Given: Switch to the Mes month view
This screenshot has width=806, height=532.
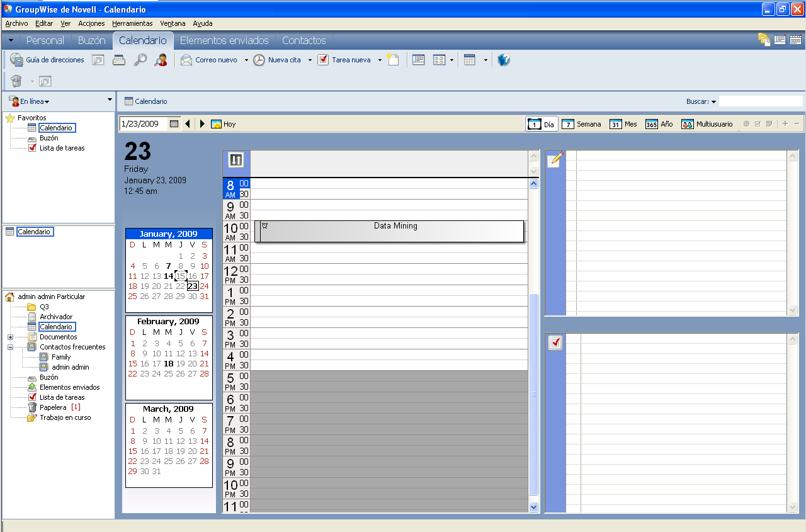Looking at the screenshot, I should 623,124.
